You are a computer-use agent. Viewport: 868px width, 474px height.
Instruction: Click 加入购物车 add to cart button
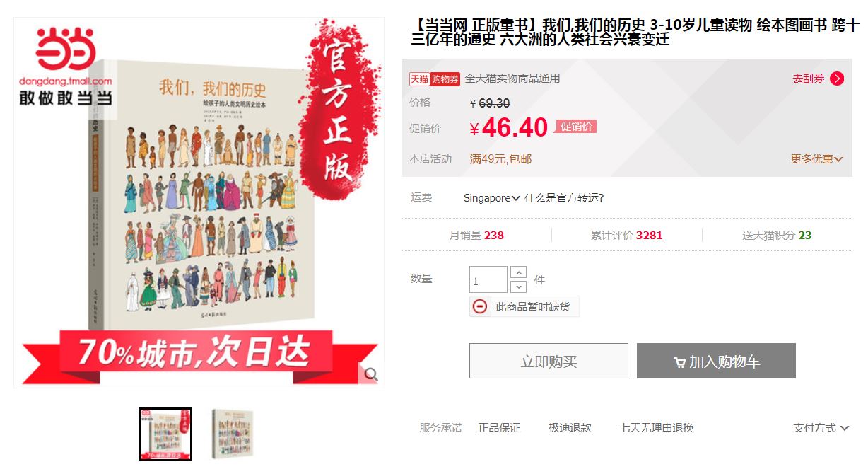[x=716, y=361]
